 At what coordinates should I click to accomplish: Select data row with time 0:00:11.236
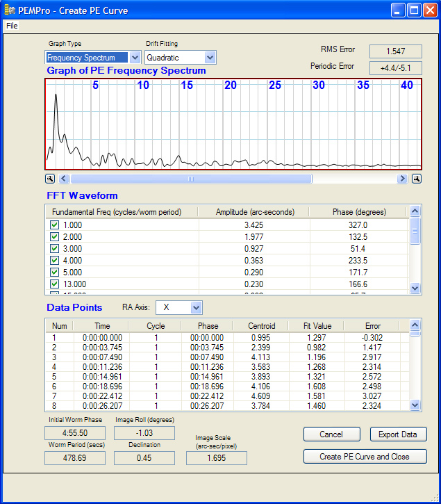point(227,367)
